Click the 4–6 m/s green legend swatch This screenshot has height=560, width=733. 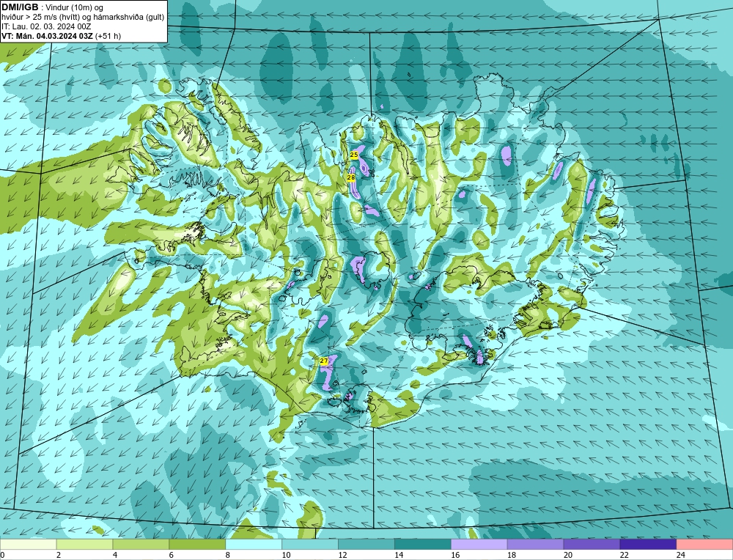point(141,544)
